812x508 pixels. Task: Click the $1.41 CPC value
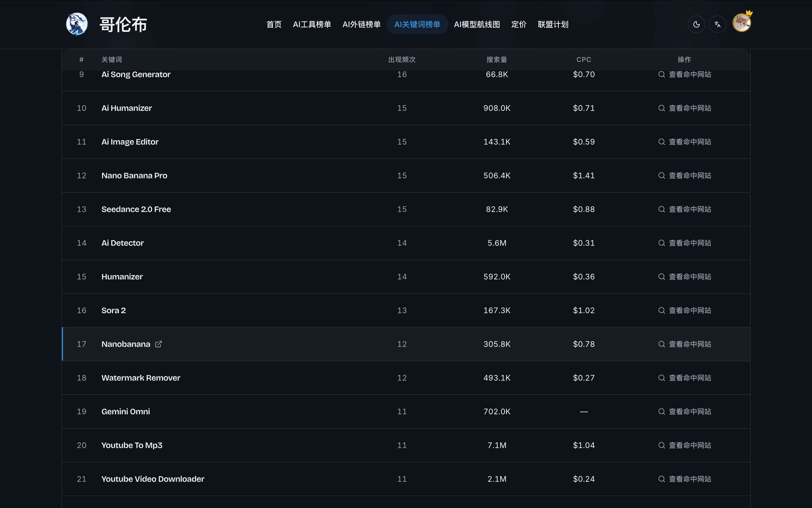click(584, 176)
